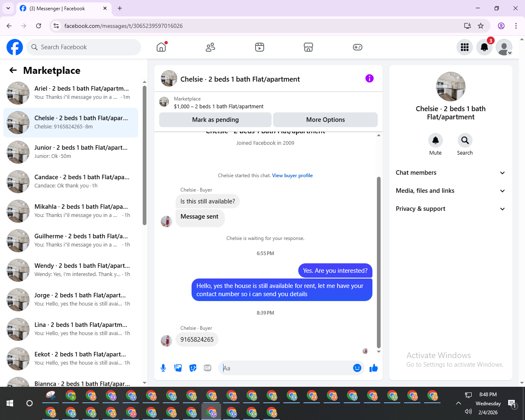This screenshot has width=525, height=420.
Task: Open Eekot's conversation in the list
Action: coord(71,359)
